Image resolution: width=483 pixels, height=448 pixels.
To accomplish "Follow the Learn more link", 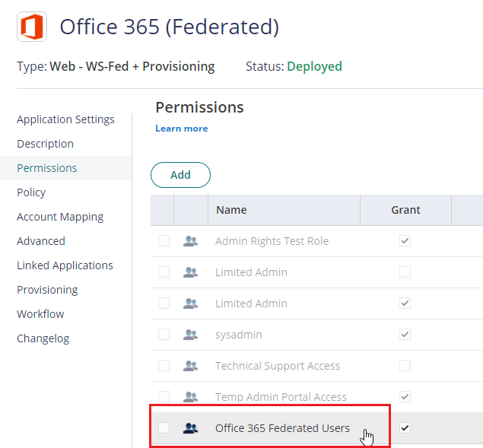I will 182,129.
